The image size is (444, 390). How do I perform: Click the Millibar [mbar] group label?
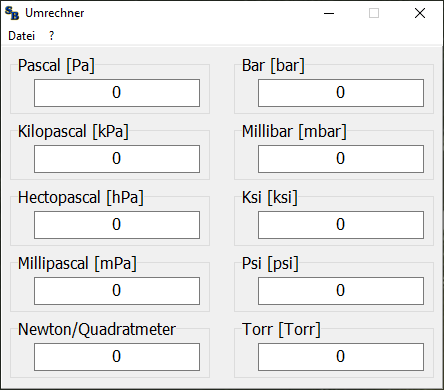294,131
